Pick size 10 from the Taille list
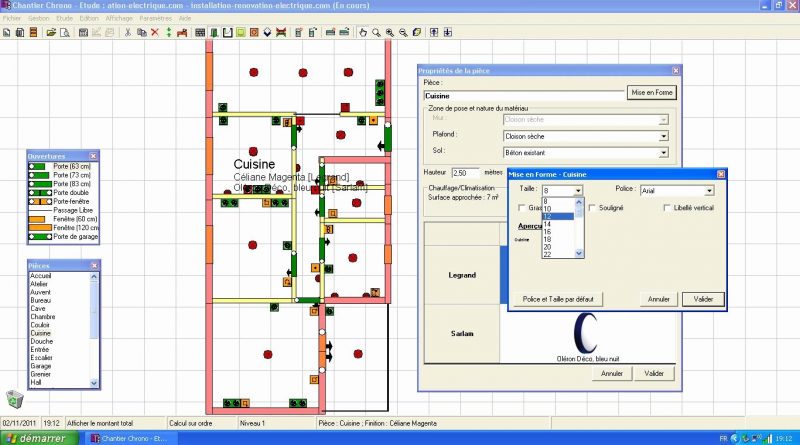This screenshot has height=445, width=800. click(558, 209)
